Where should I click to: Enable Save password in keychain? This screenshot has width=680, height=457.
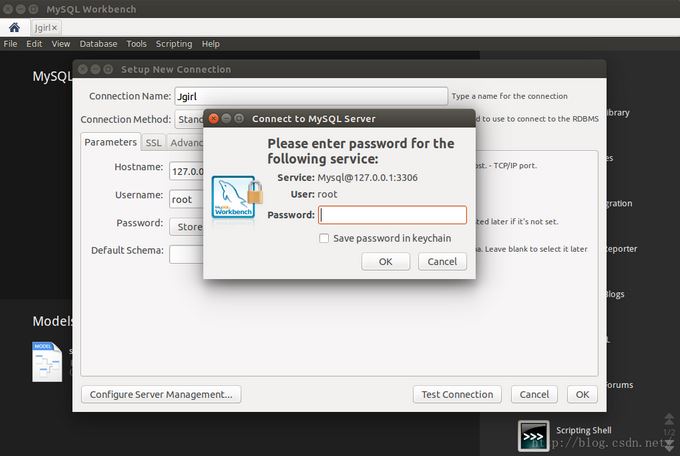324,238
